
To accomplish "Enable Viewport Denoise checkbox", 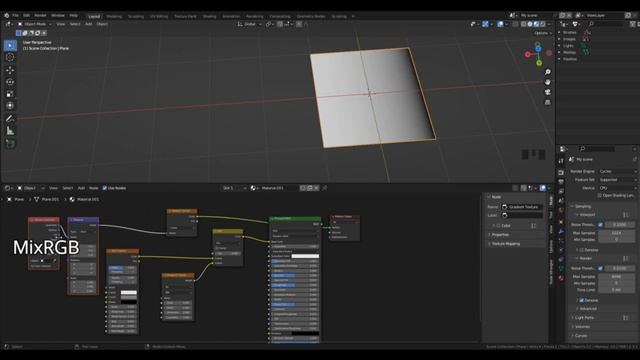I will 582,250.
